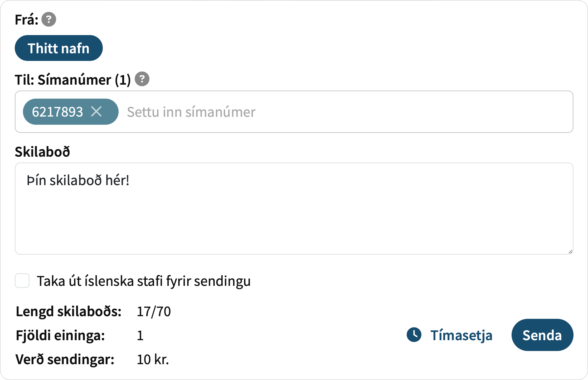Click the Tímasetja scheduling link
Viewport: 588px width, 380px height.
pos(461,335)
